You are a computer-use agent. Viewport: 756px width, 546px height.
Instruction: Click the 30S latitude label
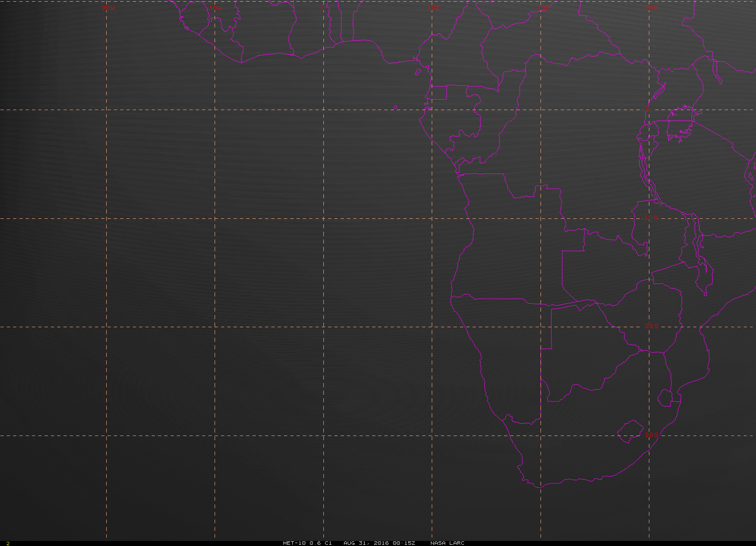[x=651, y=434]
